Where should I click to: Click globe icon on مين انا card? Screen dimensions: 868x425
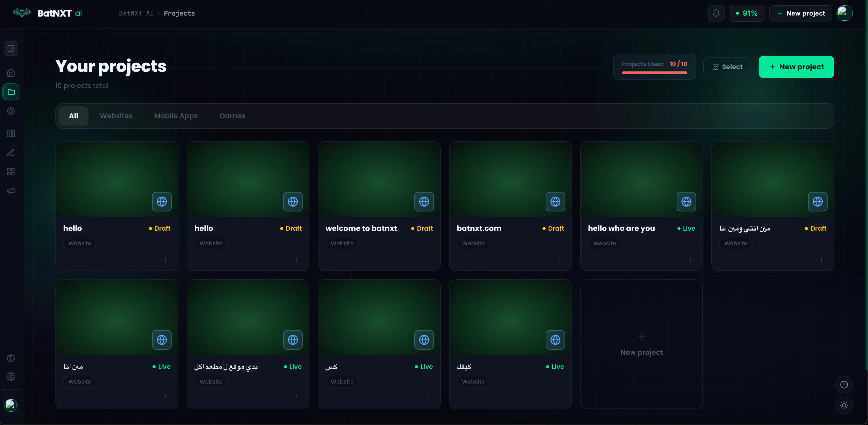[x=162, y=340]
